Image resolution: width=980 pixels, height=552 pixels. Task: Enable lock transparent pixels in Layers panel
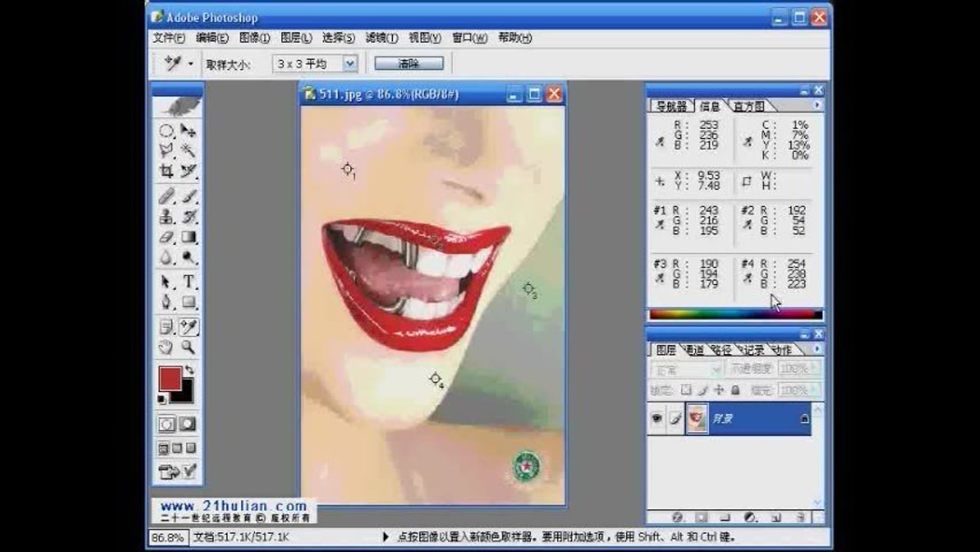click(685, 389)
